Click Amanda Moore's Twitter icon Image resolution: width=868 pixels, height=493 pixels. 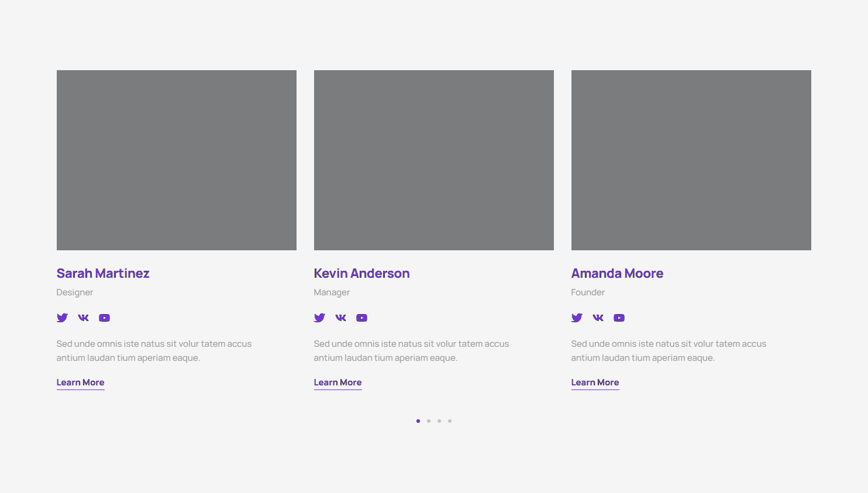577,318
